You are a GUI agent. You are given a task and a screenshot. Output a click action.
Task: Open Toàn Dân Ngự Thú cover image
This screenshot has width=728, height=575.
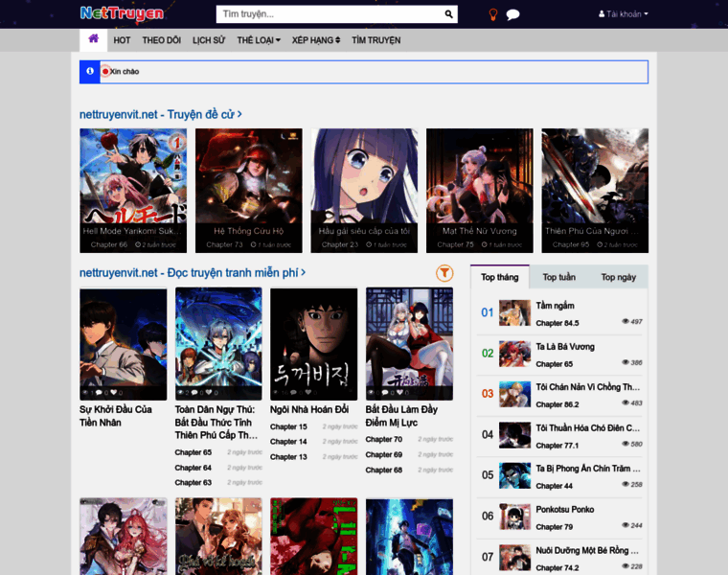(x=218, y=344)
